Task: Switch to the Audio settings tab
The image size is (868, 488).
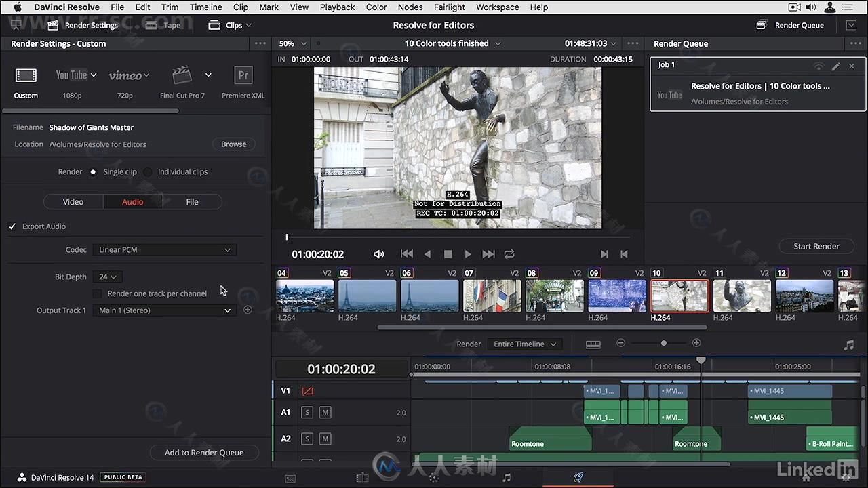Action: 132,202
